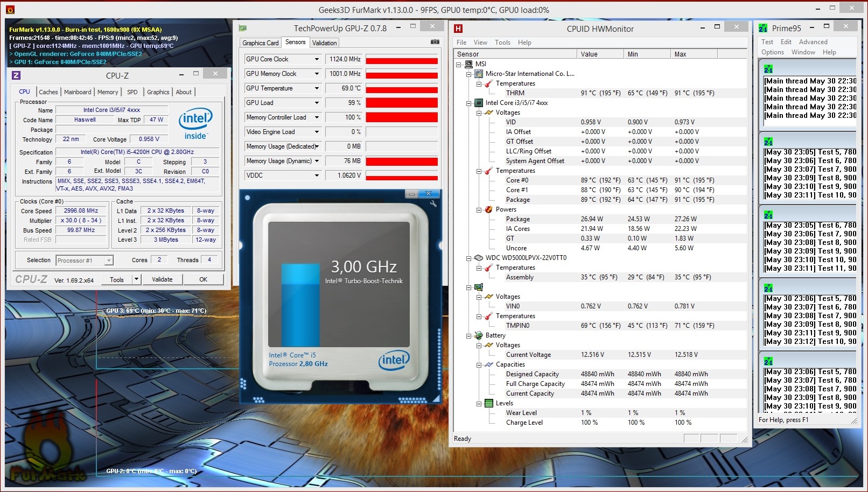Open CPU-Z Processor selection dropdown
The image size is (868, 492).
[x=109, y=261]
